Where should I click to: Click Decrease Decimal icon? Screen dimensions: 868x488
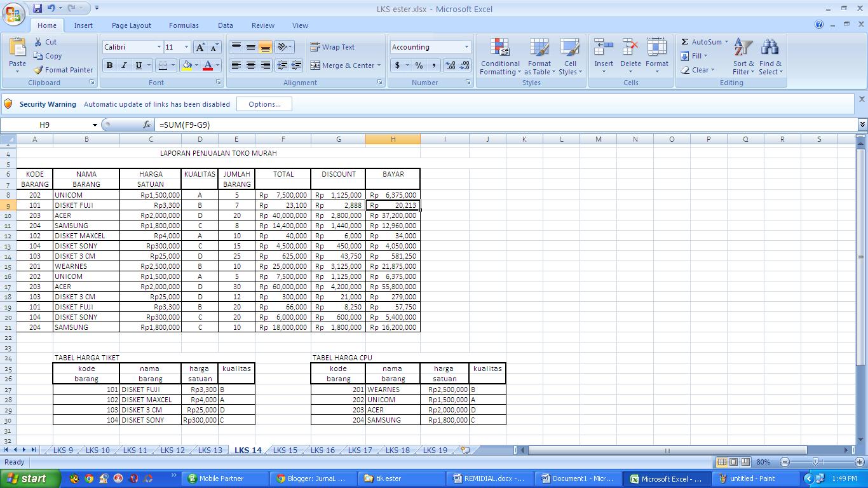(x=465, y=65)
